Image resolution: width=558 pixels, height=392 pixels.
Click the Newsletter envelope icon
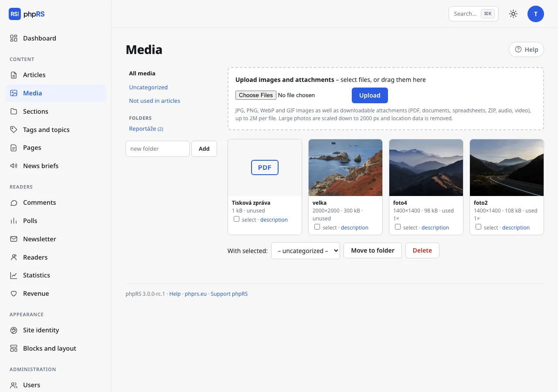(x=14, y=239)
